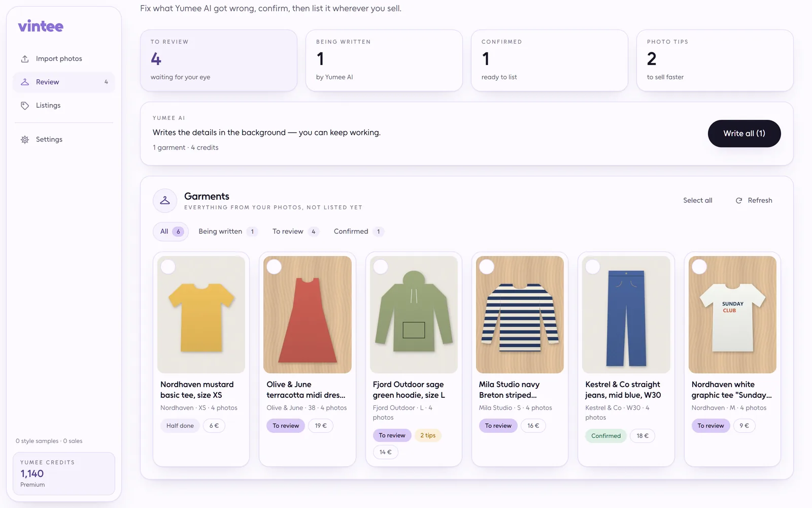Click title "Olive & June terracotta midi dres..."

306,390
